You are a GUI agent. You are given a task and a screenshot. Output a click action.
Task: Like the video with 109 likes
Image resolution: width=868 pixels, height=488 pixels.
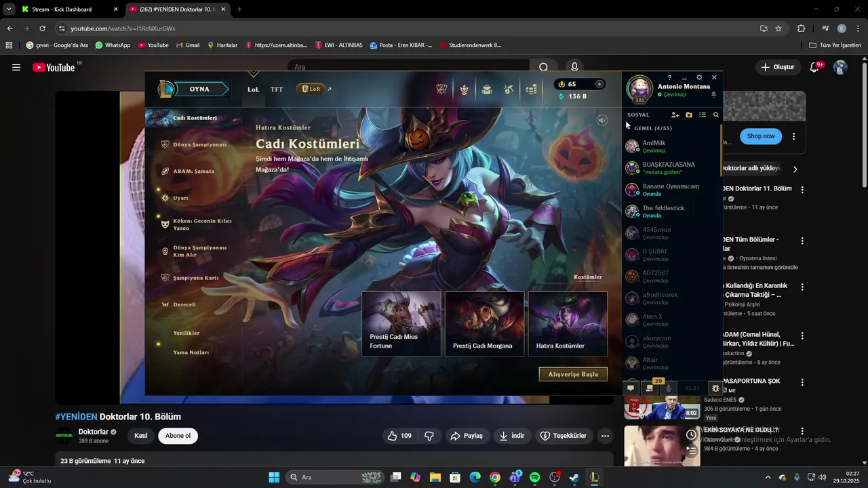(399, 436)
